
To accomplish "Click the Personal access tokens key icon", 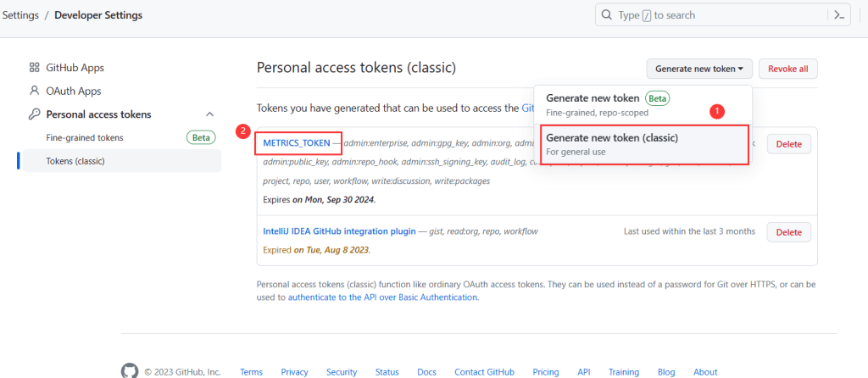I will tap(34, 114).
